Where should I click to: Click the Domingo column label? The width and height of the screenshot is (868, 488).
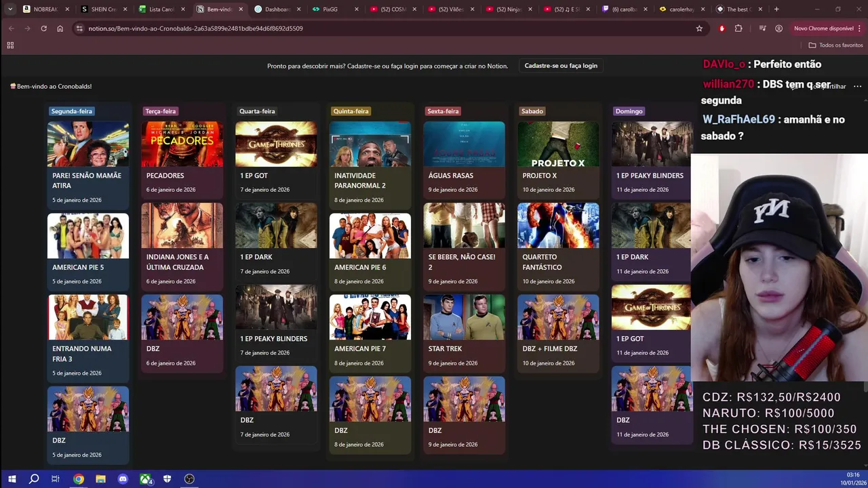click(x=629, y=111)
